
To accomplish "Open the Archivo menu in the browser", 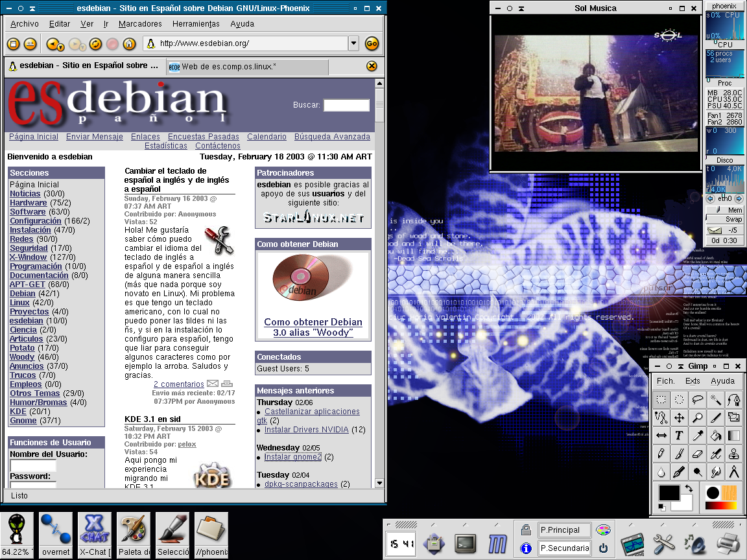I will pos(25,24).
